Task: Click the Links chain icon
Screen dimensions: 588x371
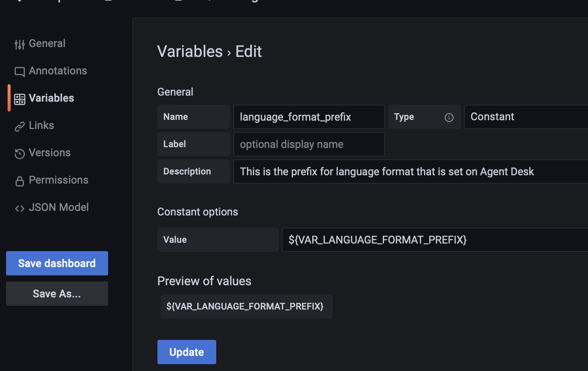Action: click(20, 126)
